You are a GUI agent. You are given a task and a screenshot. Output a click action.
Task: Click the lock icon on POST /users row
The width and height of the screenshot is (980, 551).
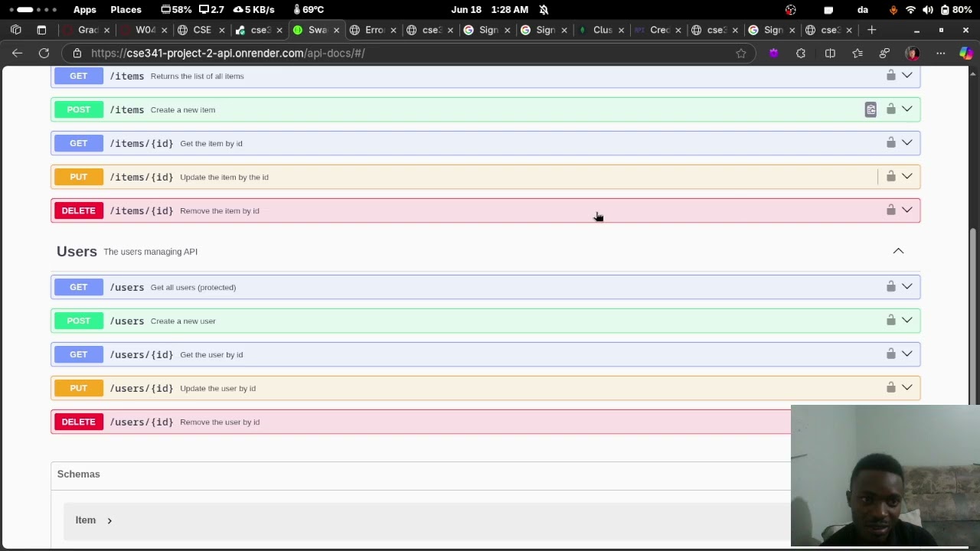click(890, 320)
